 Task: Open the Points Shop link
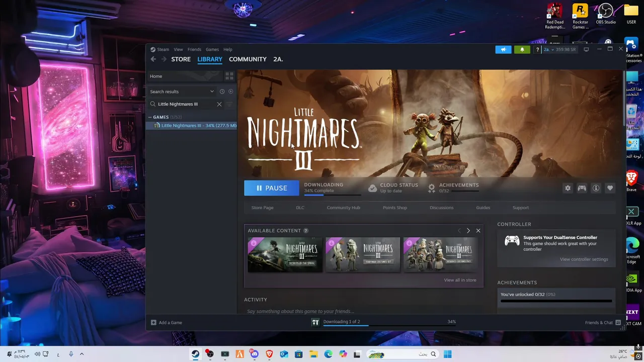click(x=394, y=208)
